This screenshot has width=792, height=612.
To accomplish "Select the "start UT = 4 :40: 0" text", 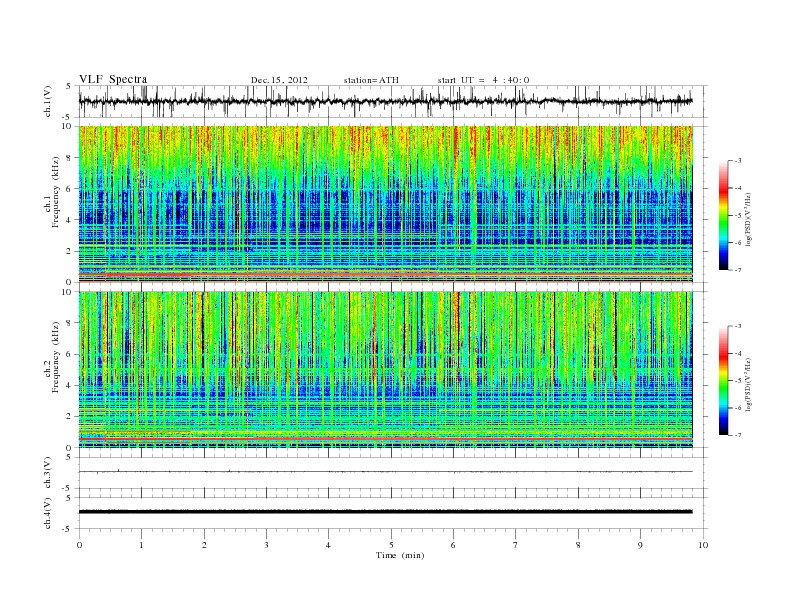I will (x=483, y=80).
